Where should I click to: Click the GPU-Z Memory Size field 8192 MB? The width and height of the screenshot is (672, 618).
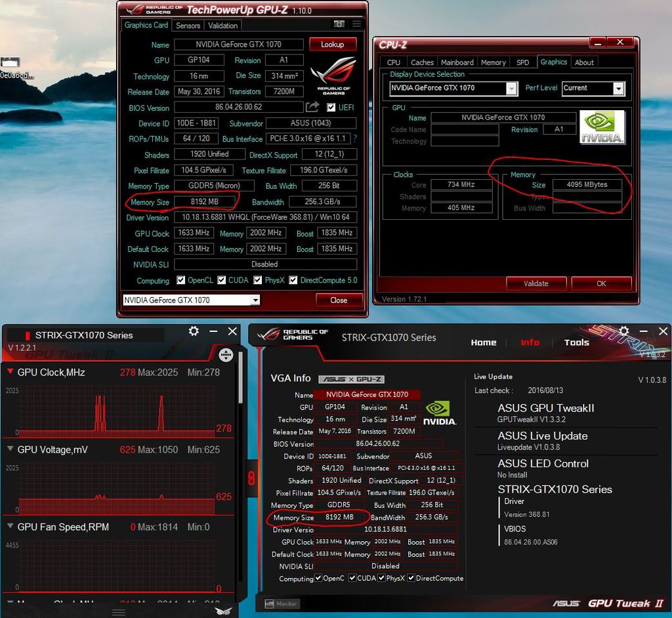pyautogui.click(x=205, y=201)
